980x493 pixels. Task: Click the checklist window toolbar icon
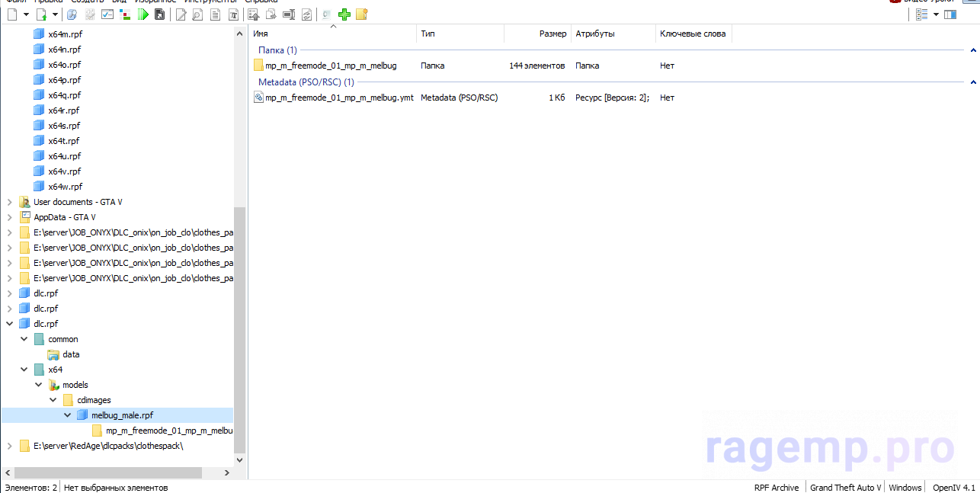pyautogui.click(x=107, y=14)
